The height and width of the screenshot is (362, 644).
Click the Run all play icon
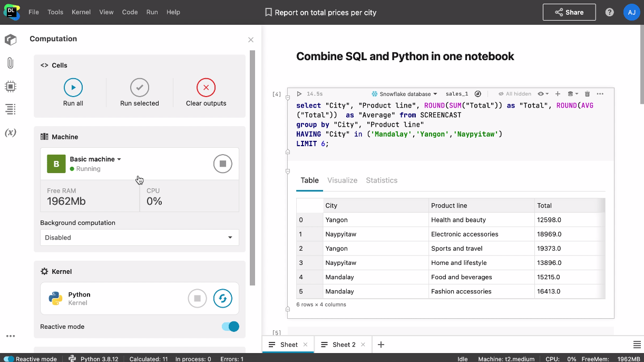pos(73,88)
